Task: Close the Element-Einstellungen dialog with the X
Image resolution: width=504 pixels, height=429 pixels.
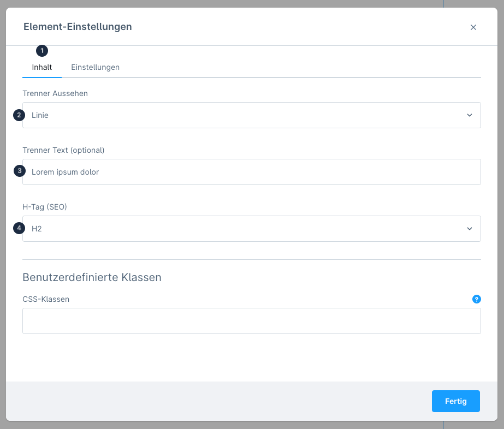Action: click(473, 27)
